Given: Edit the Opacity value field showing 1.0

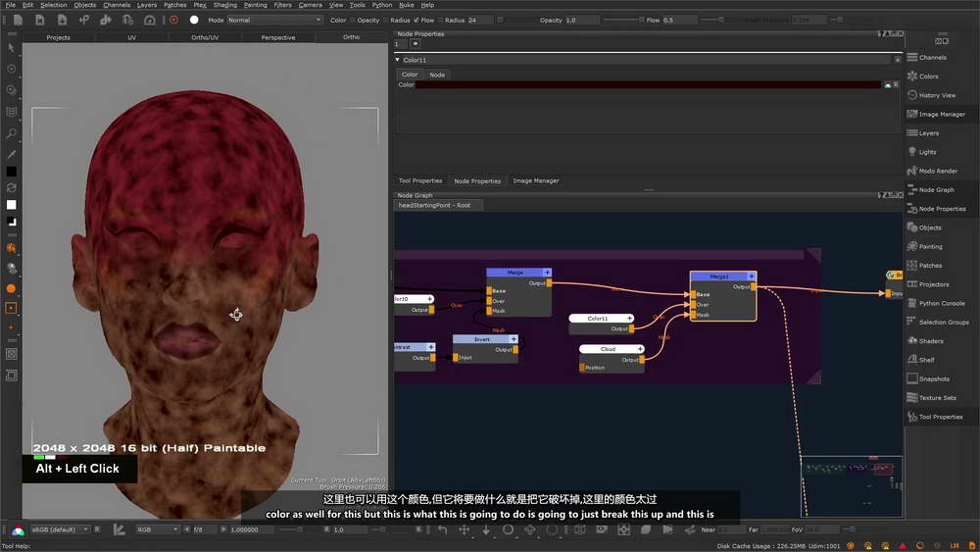Looking at the screenshot, I should pos(581,20).
